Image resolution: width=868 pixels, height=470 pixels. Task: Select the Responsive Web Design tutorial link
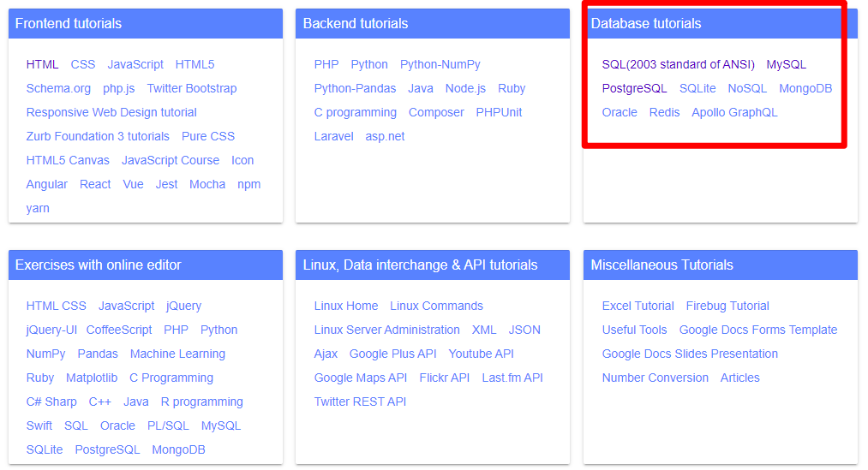pos(111,112)
